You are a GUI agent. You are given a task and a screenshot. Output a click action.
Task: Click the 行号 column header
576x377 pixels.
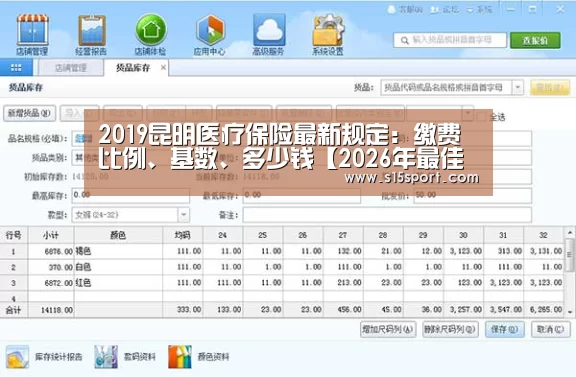pyautogui.click(x=14, y=235)
